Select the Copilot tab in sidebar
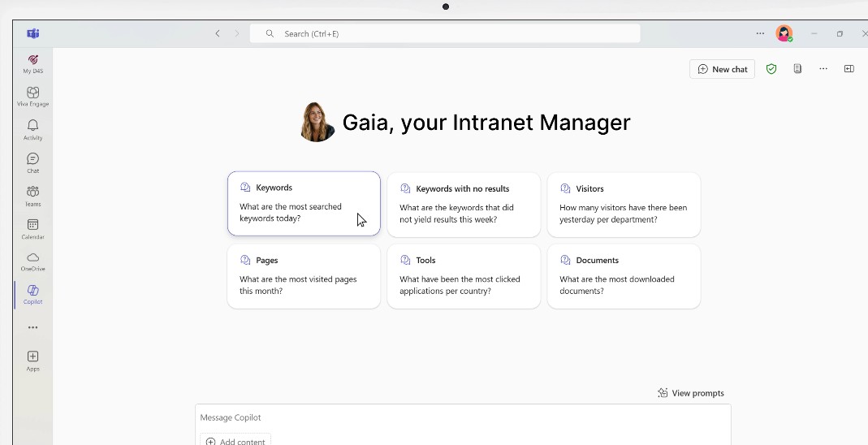Viewport: 868px width, 445px height. [32, 294]
